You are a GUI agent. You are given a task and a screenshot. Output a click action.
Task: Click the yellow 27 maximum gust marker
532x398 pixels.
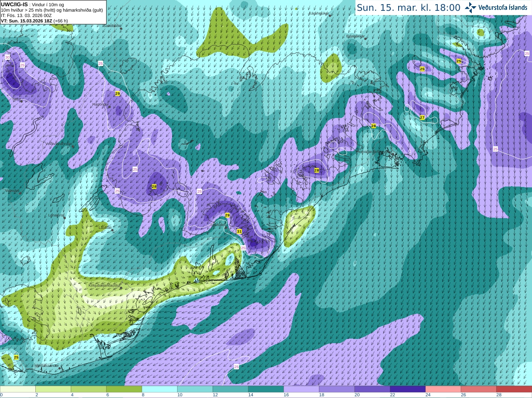422,118
